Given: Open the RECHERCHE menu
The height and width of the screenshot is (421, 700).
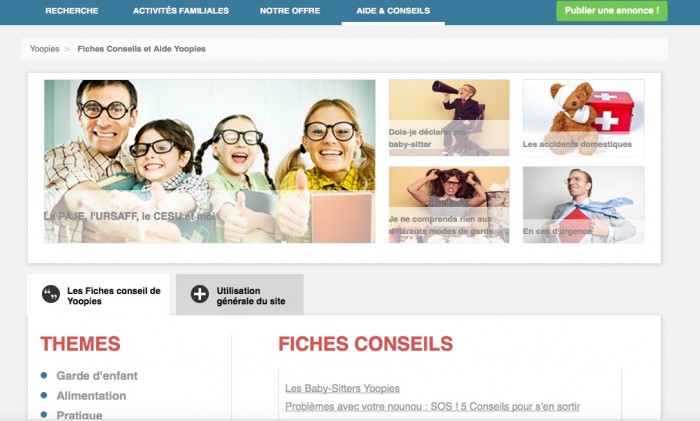Looking at the screenshot, I should [x=72, y=11].
